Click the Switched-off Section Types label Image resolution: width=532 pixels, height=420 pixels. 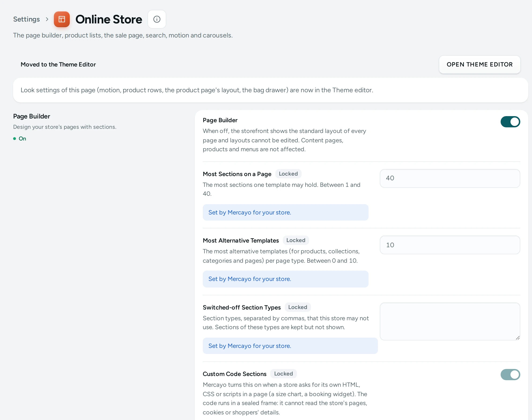(241, 307)
